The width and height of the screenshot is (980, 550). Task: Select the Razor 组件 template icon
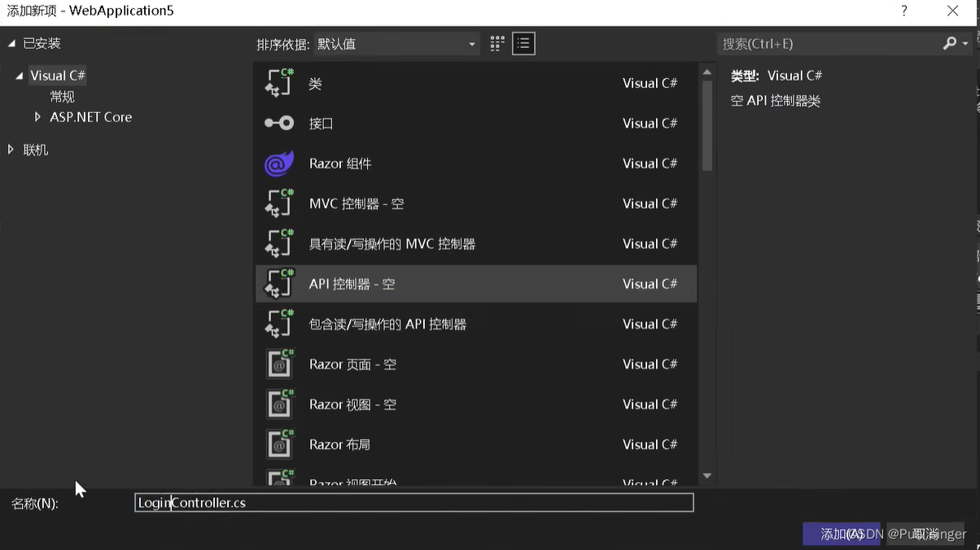[x=279, y=164]
